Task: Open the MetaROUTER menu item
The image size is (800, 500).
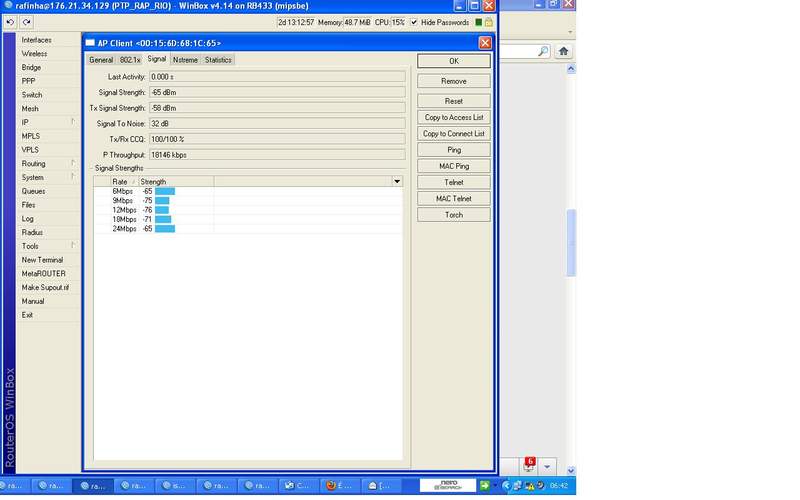Action: (x=43, y=274)
